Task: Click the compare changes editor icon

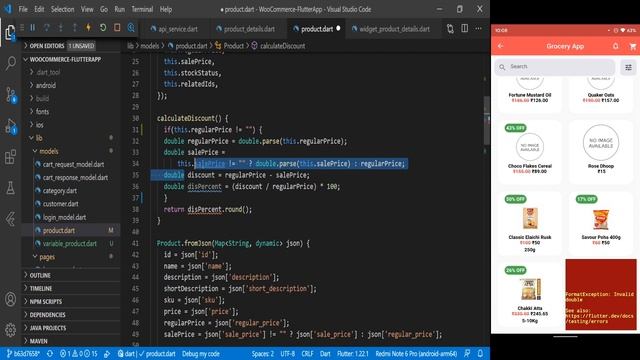Action: [450, 29]
